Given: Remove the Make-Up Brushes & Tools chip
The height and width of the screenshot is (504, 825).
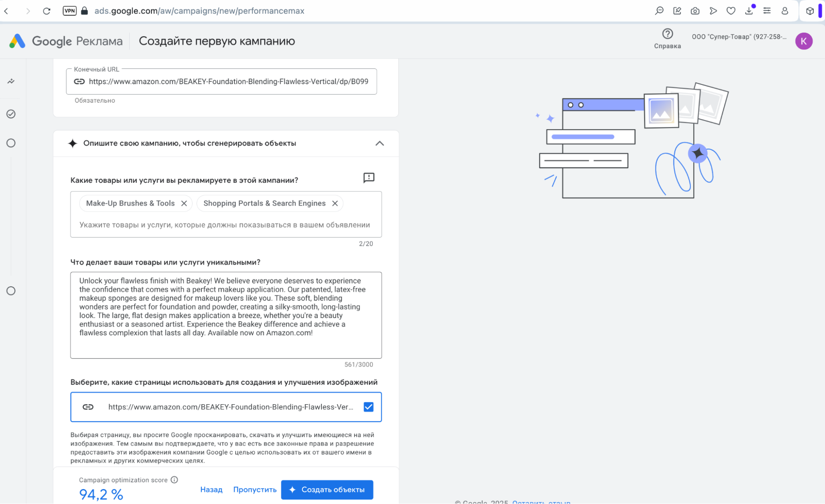Looking at the screenshot, I should click(184, 203).
